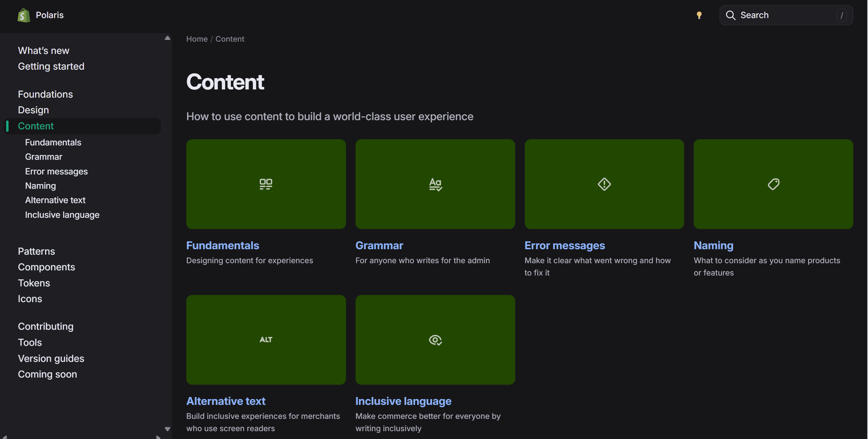Open Tools in sidebar
This screenshot has height=439, width=868.
coord(30,342)
